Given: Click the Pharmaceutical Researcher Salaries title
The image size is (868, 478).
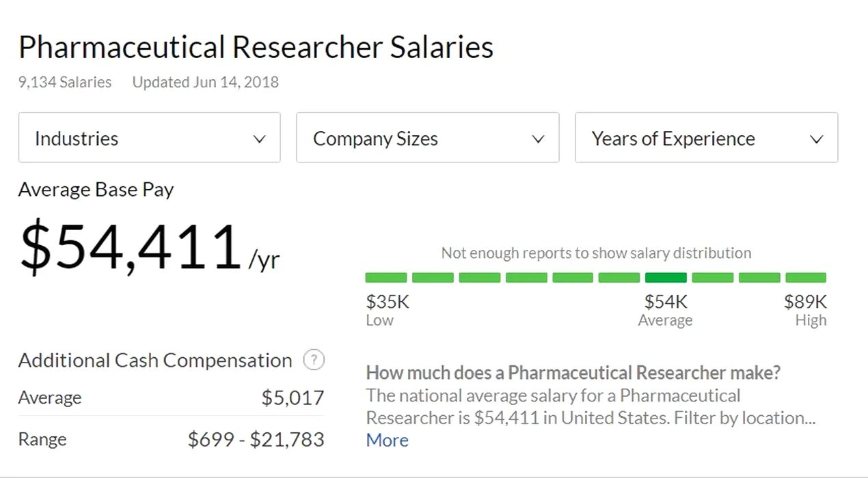Looking at the screenshot, I should [256, 48].
